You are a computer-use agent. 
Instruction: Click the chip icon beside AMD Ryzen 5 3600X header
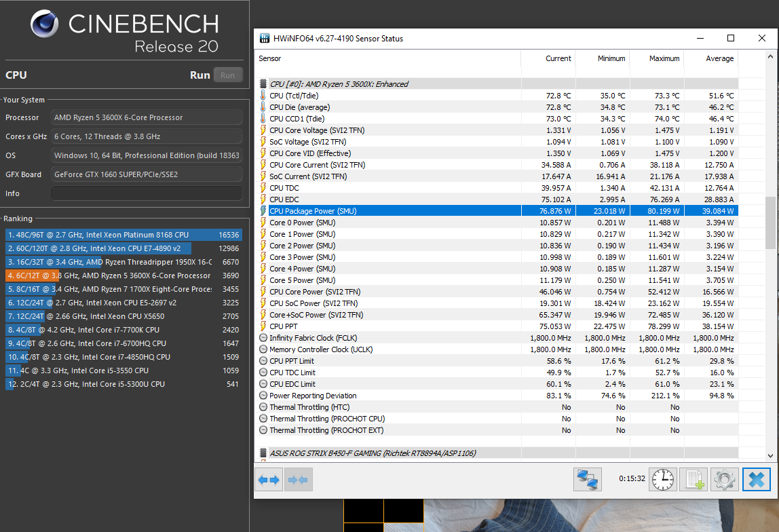pyautogui.click(x=263, y=84)
